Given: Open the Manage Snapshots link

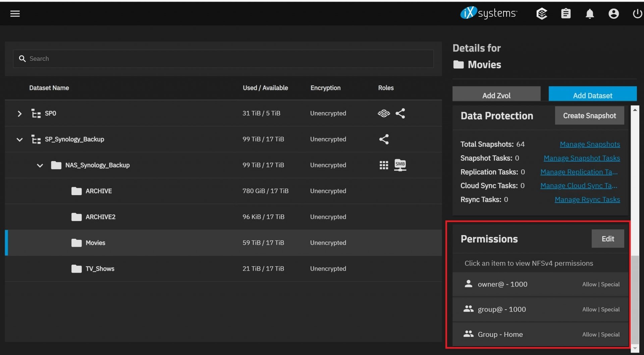Looking at the screenshot, I should point(590,144).
